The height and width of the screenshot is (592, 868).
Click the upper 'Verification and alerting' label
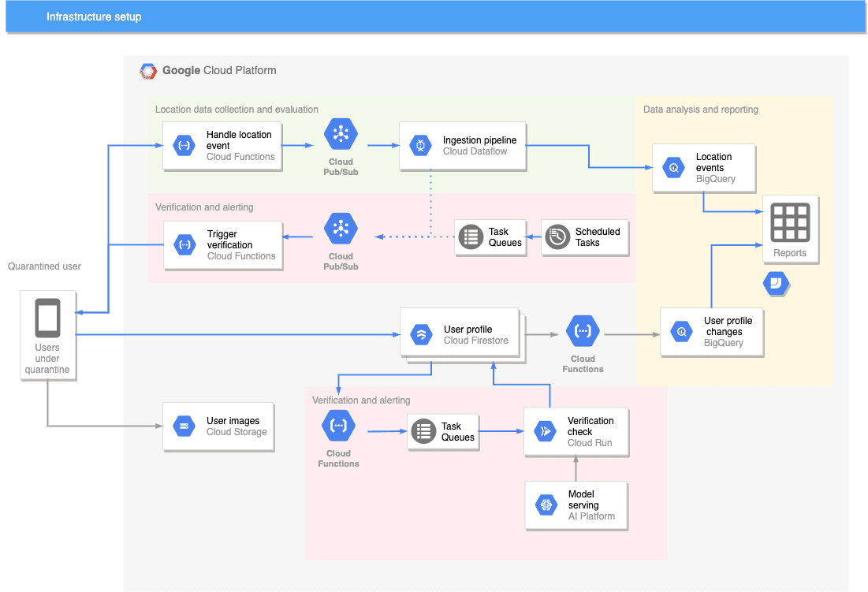204,207
